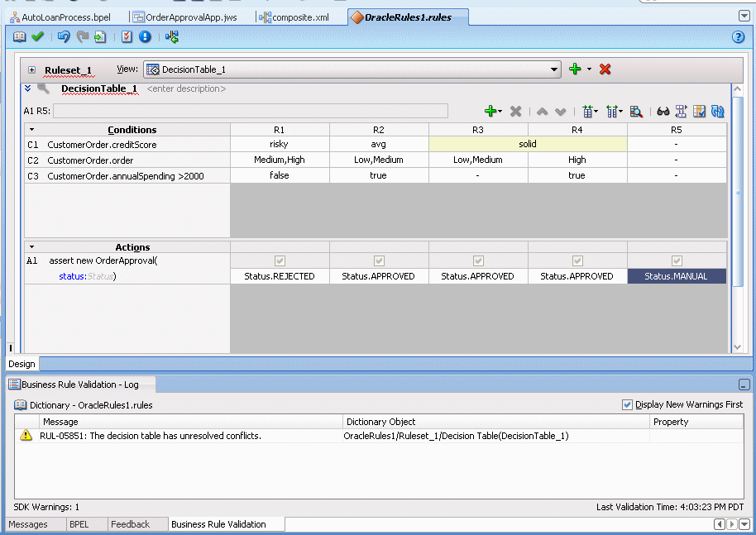Click the vertical scrollbar down arrow of decision table
The image size is (756, 535).
tap(738, 347)
